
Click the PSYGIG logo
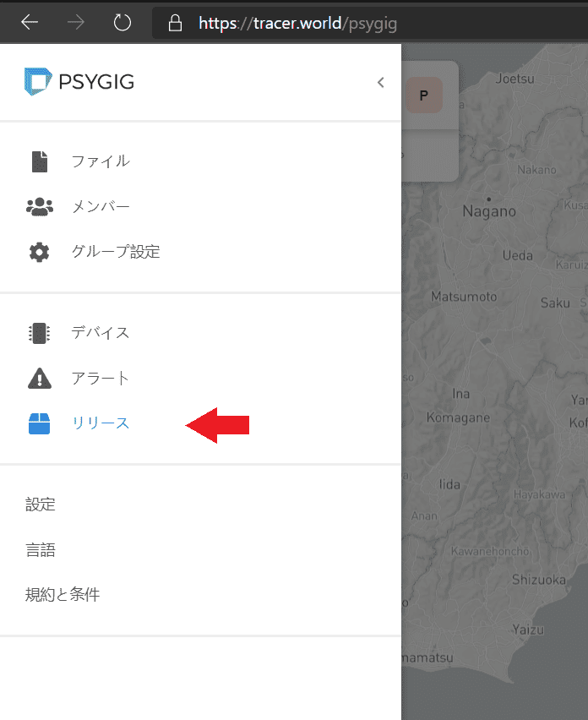pyautogui.click(x=79, y=82)
